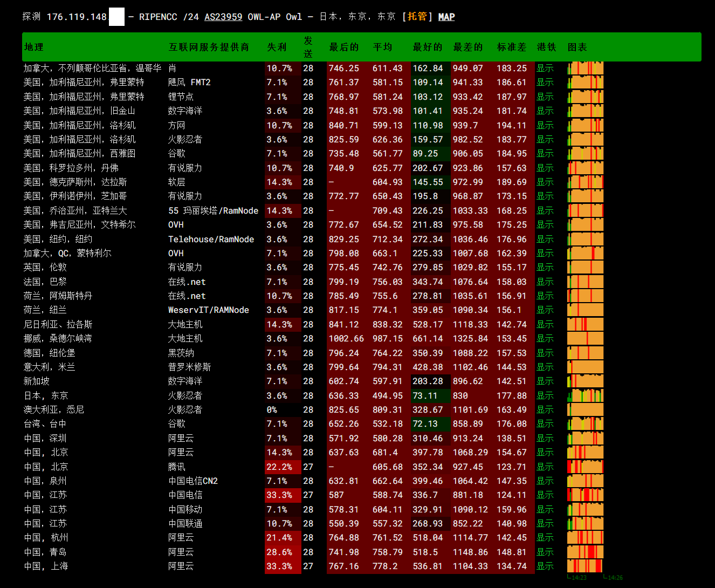
Task: Open latency chart thumbnail for Norway 桑德尔峡湾 row
Action: click(x=585, y=338)
